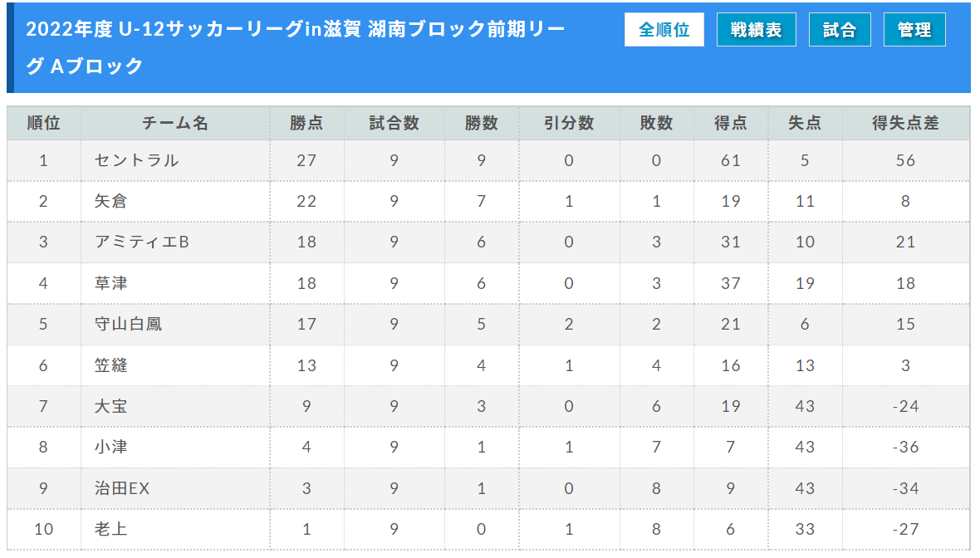Image resolution: width=980 pixels, height=558 pixels.
Task: Select team name 矢倉
Action: (x=110, y=201)
